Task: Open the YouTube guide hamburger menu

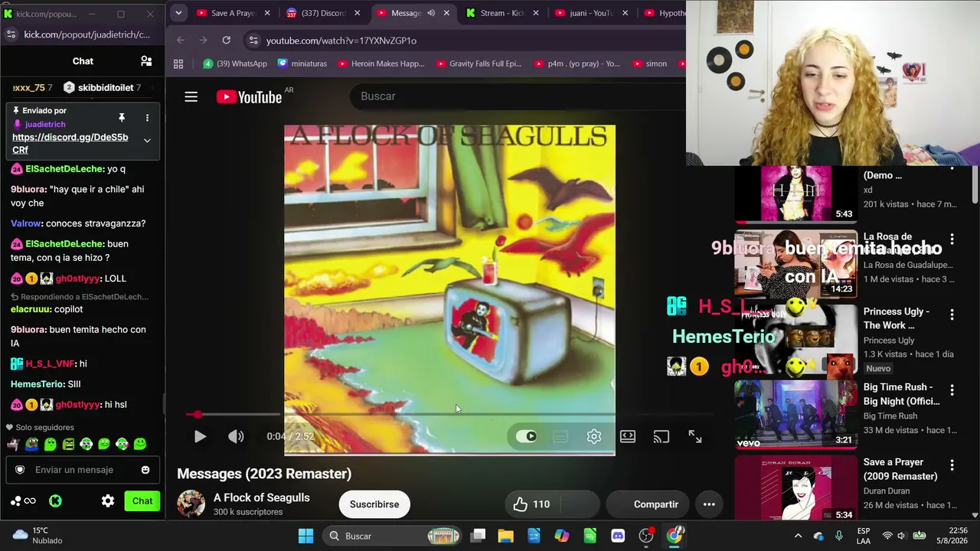Action: 191,96
